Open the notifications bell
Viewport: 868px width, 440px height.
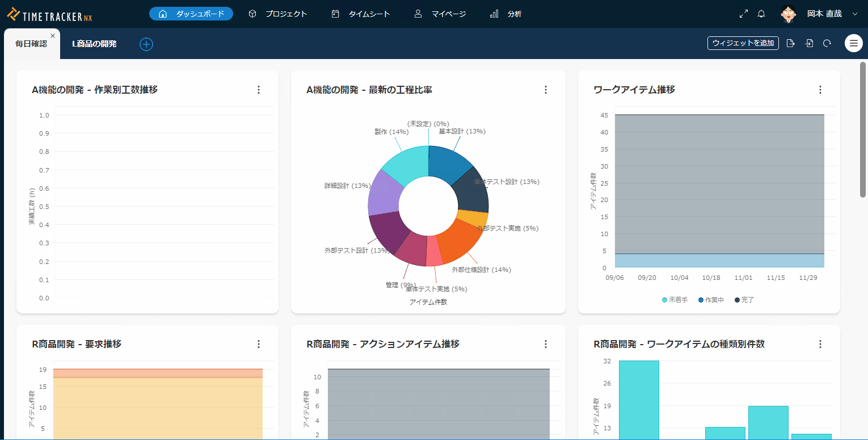pyautogui.click(x=761, y=14)
